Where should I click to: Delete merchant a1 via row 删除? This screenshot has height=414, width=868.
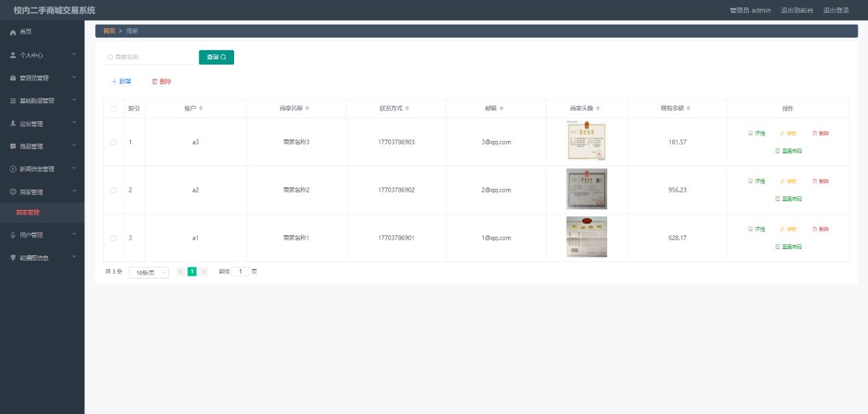820,229
